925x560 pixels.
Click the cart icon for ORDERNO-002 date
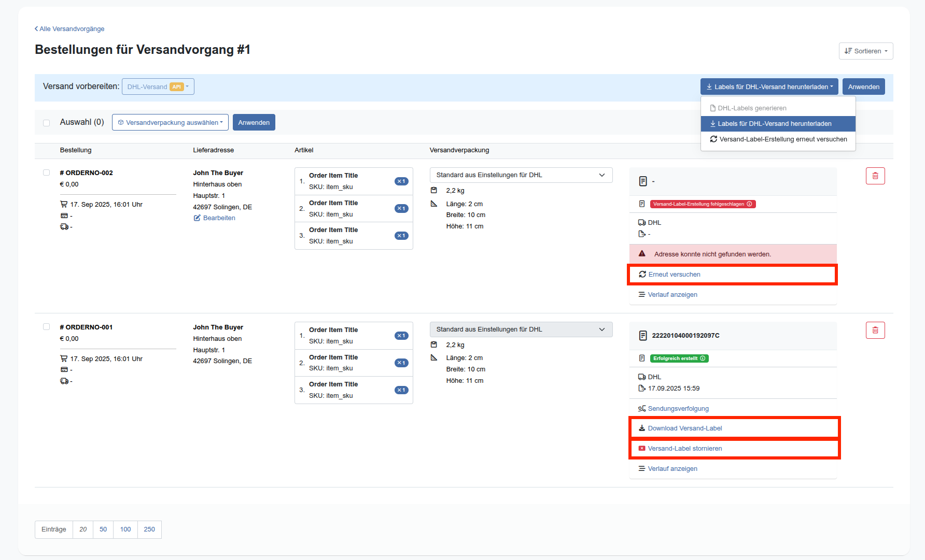pyautogui.click(x=64, y=205)
